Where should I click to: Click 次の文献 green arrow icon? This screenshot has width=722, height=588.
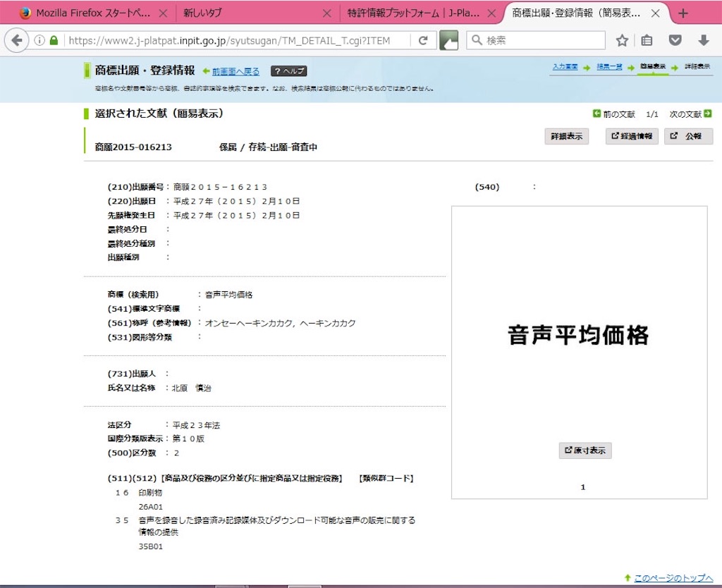click(x=708, y=114)
